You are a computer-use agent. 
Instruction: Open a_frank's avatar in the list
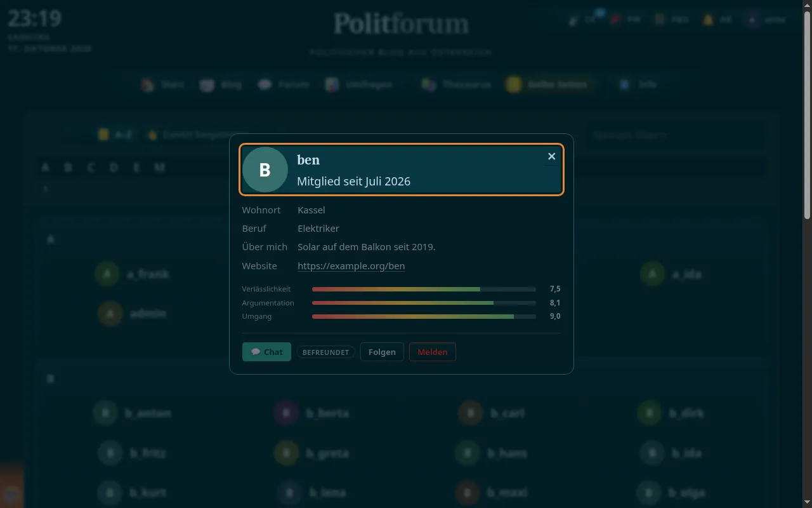pyautogui.click(x=107, y=274)
